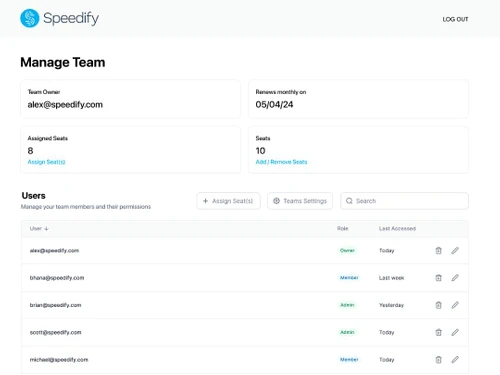The width and height of the screenshot is (500, 375).
Task: Click the Assigned Seats count 8
Action: tap(30, 151)
